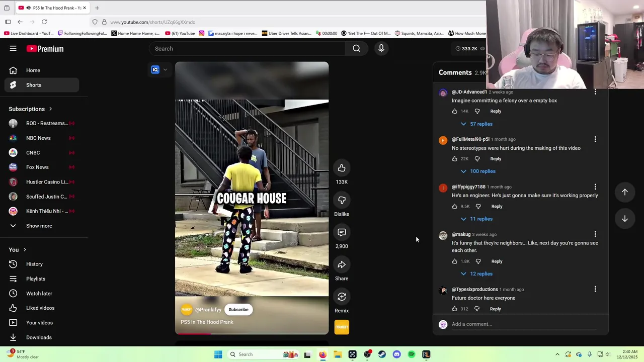The width and height of the screenshot is (644, 362).
Task: Go back in browser history
Action: point(20,22)
